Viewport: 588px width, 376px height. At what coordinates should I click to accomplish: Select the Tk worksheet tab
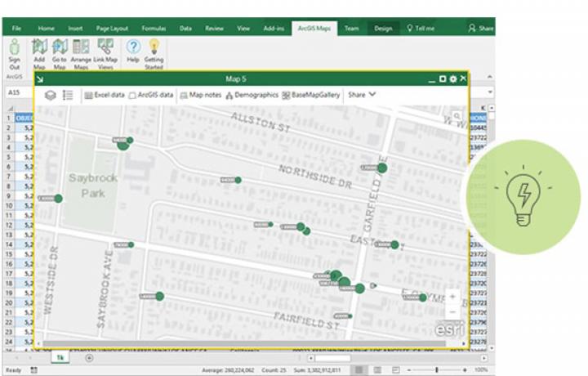tap(60, 358)
